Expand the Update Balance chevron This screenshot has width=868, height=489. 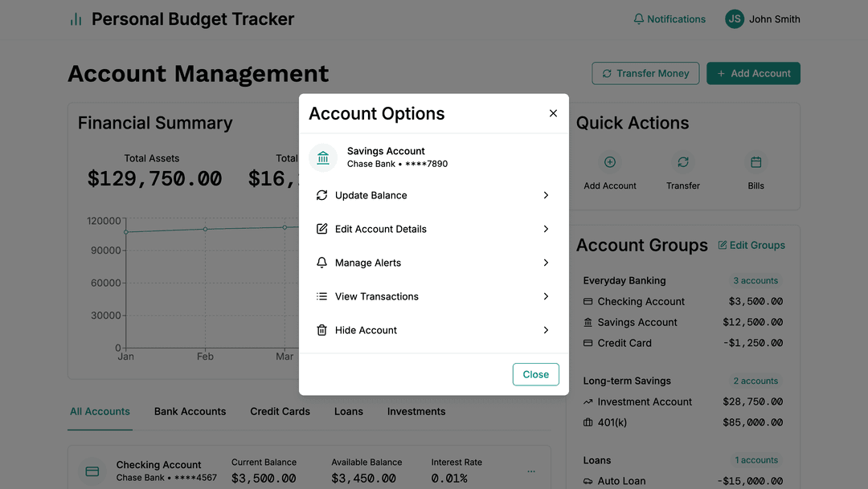(x=547, y=195)
